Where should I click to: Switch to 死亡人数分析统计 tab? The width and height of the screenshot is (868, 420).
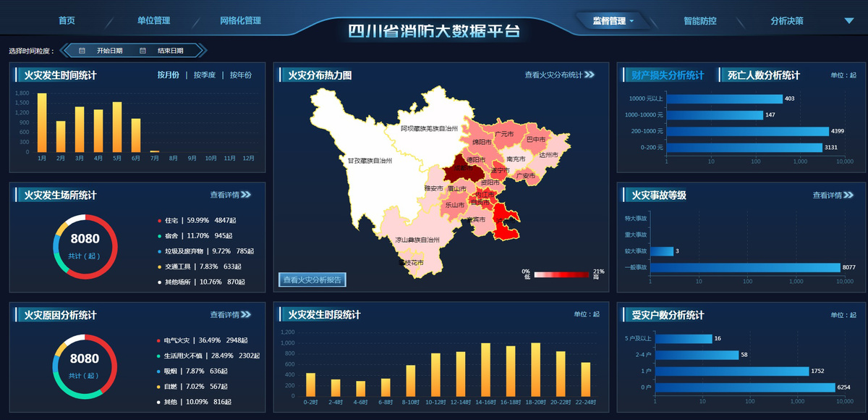coord(763,75)
